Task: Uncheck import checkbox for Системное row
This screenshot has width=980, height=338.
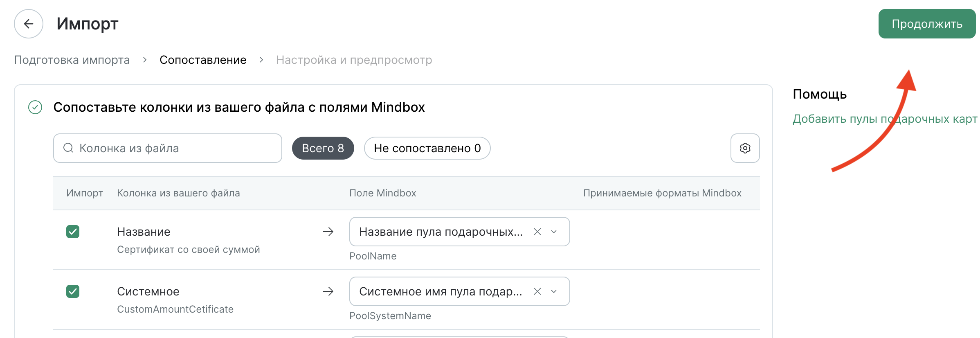Action: click(x=73, y=291)
